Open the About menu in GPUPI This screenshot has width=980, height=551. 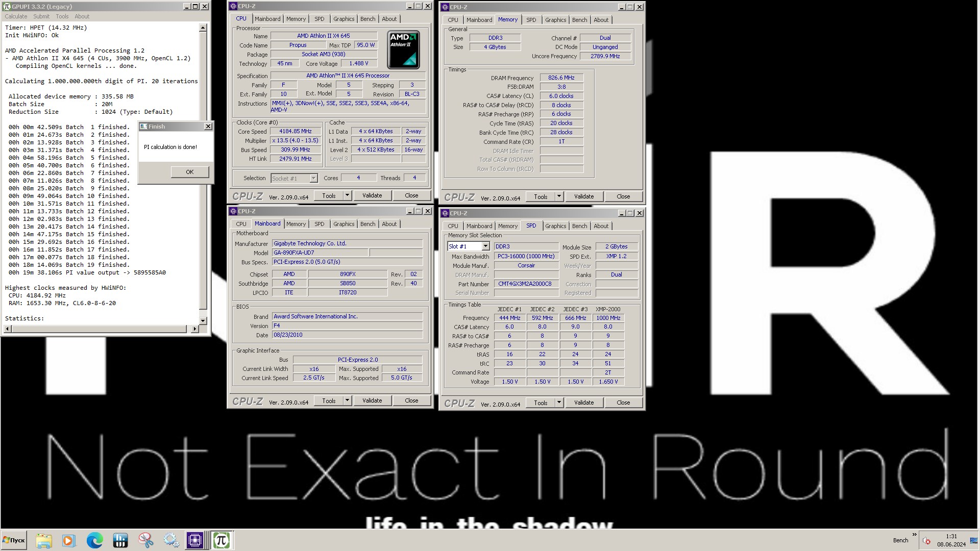coord(82,16)
